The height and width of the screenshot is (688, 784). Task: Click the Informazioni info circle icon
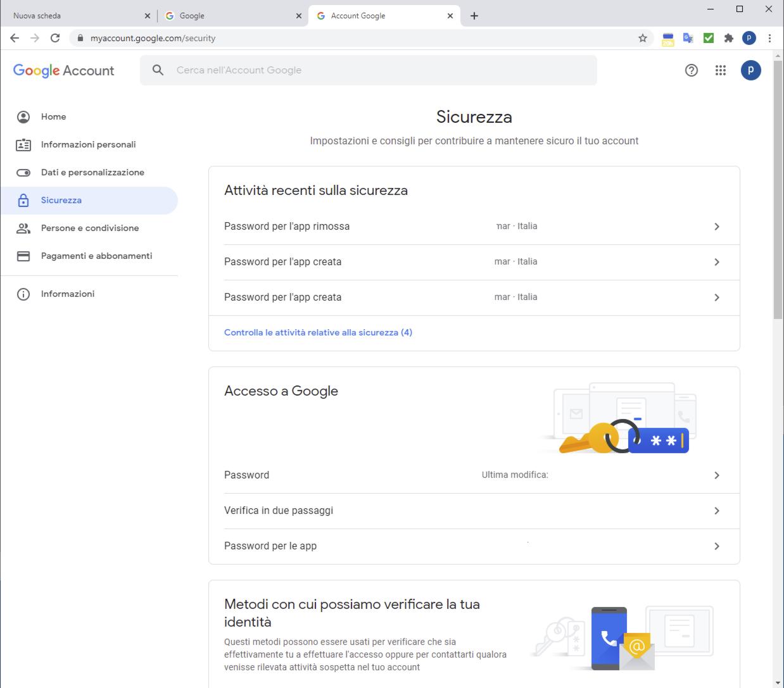point(23,294)
